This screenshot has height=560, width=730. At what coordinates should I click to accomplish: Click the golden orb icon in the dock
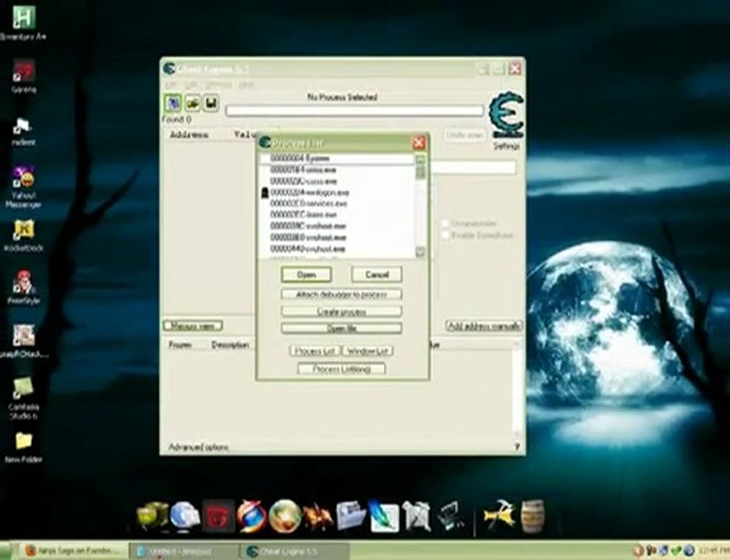tap(285, 516)
